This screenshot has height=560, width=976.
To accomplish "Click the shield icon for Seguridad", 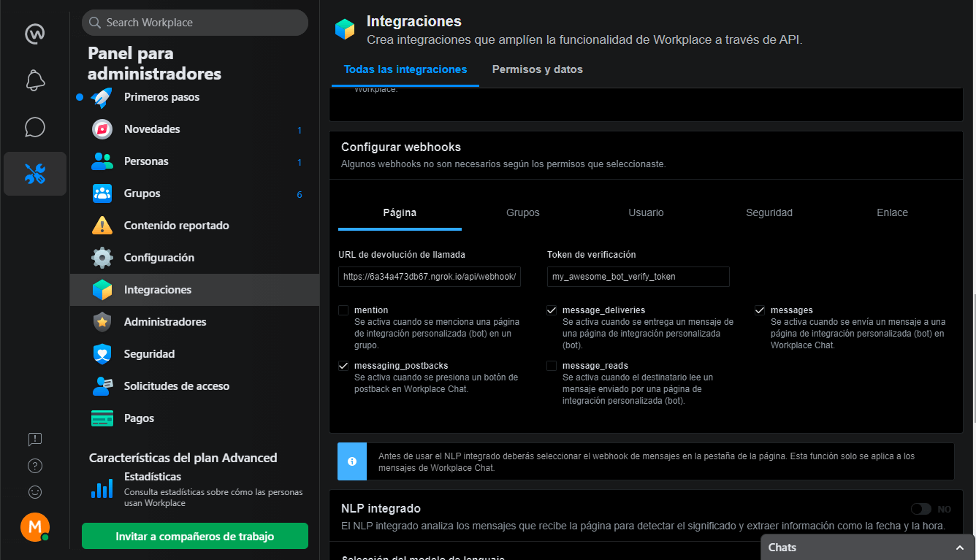I will point(102,354).
